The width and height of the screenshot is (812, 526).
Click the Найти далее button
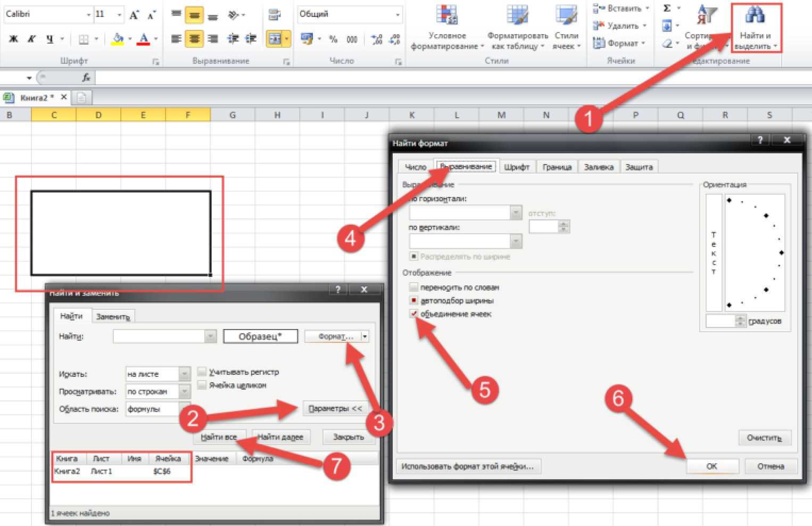280,437
